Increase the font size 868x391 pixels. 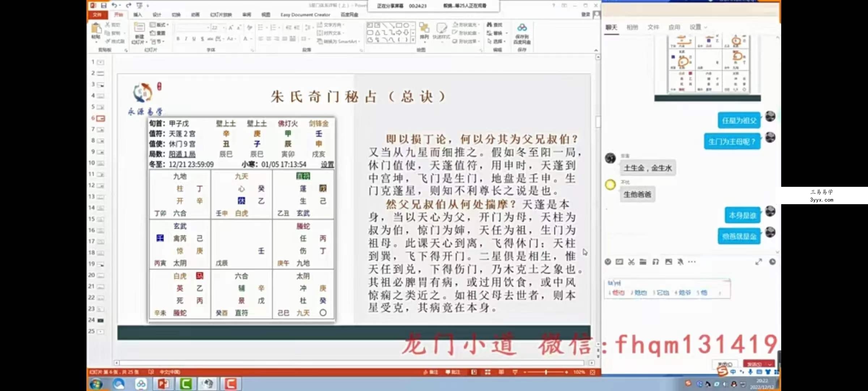tap(231, 28)
